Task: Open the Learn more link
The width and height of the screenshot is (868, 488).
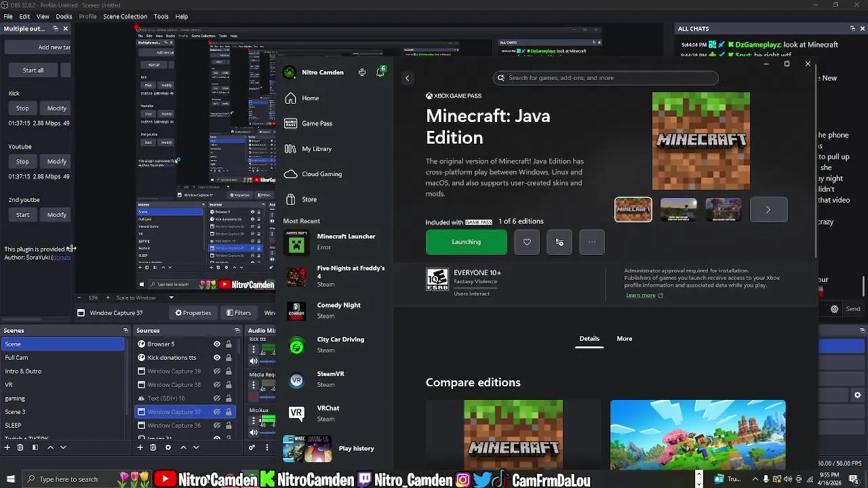Action: pyautogui.click(x=644, y=296)
